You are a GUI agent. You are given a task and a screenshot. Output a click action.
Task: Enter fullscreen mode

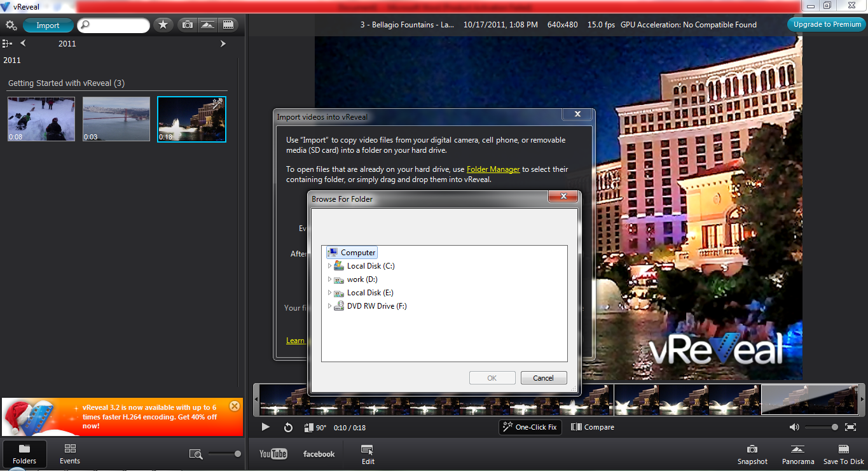850,427
